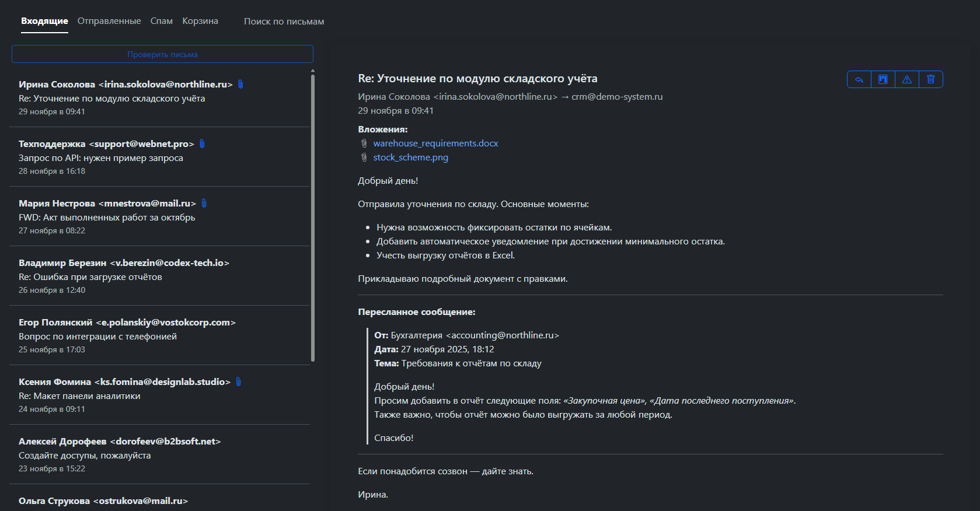Screen dimensions: 980x511
Task: Select the Входящие tab
Action: pyautogui.click(x=44, y=21)
